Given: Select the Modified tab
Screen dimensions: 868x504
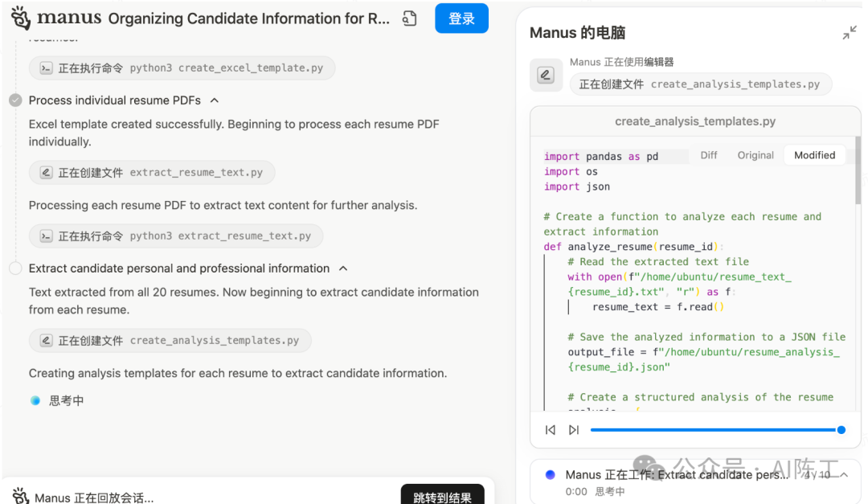Looking at the screenshot, I should (814, 155).
